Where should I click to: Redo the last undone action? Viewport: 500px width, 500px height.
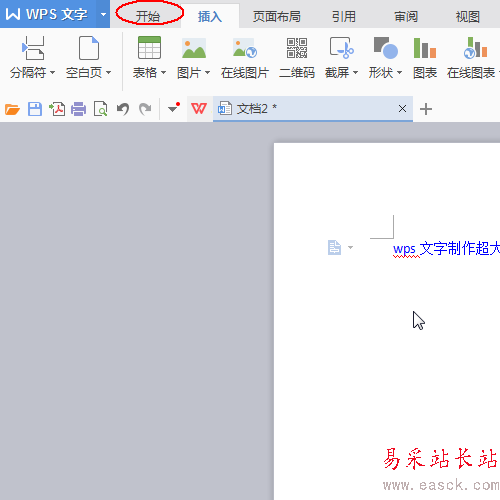pos(145,109)
